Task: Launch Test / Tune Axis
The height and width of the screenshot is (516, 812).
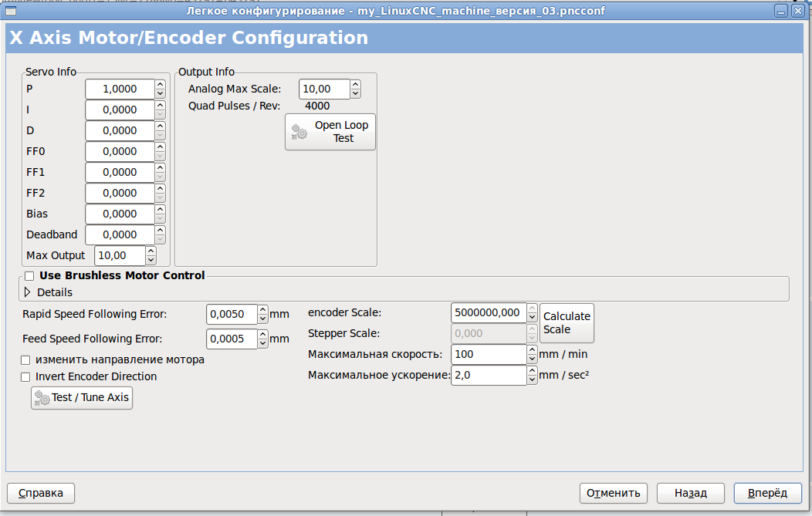Action: click(x=82, y=397)
